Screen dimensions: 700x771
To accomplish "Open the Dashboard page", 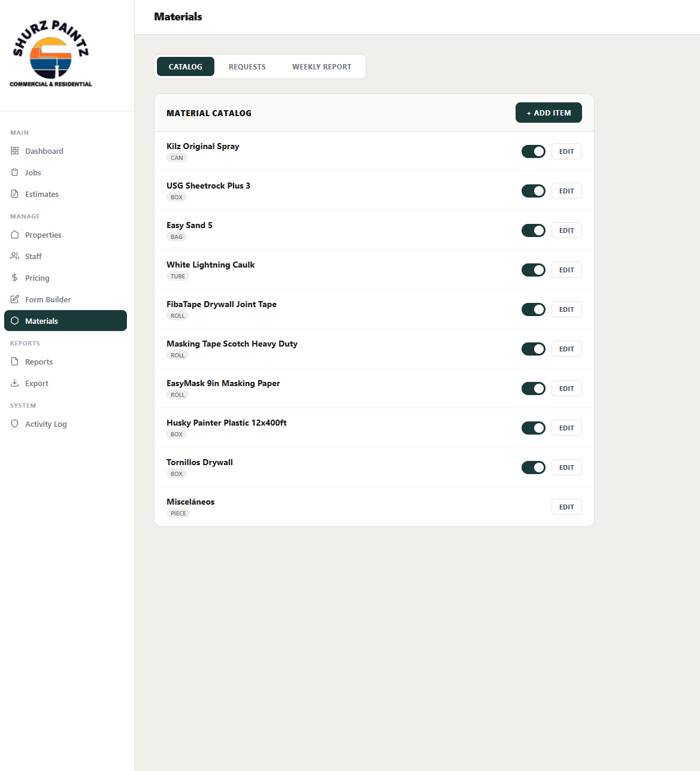I will point(65,151).
